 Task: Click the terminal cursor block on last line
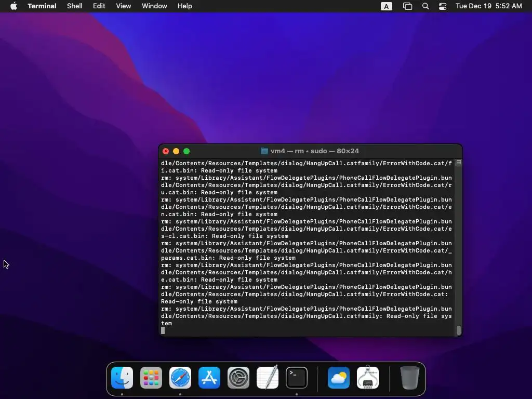point(163,330)
